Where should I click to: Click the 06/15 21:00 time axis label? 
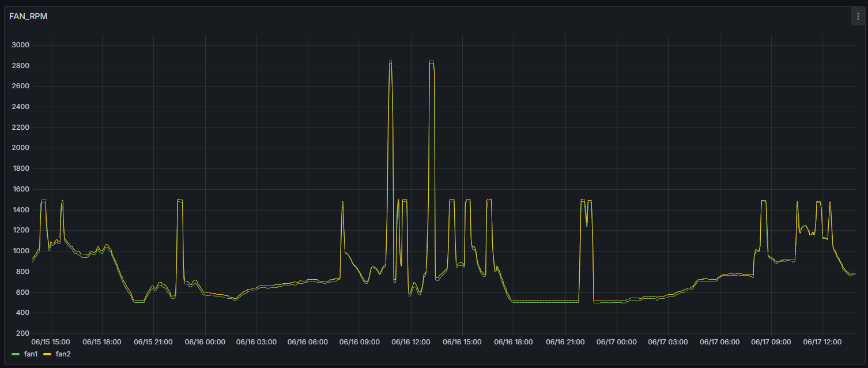pos(153,342)
